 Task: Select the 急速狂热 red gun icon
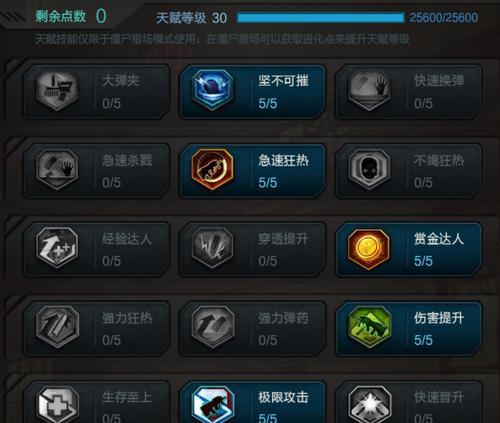click(x=213, y=169)
